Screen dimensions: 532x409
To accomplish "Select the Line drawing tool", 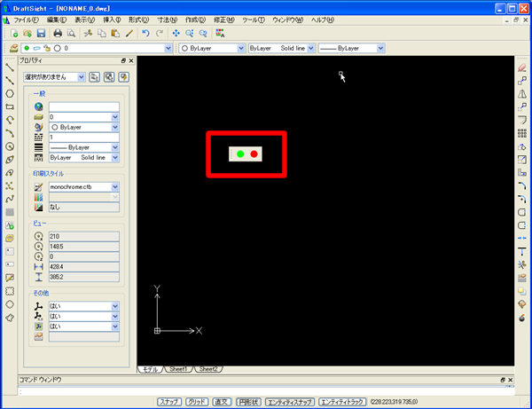I will pos(10,67).
